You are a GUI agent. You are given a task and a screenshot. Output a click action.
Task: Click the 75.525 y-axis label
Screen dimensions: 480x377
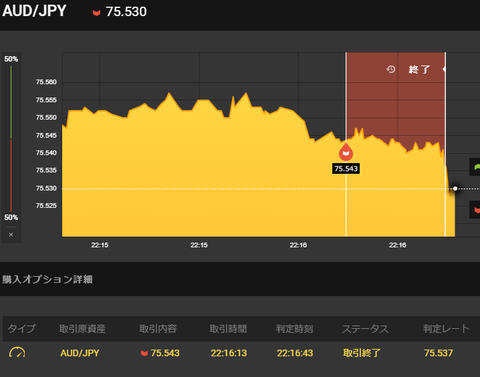coord(46,206)
